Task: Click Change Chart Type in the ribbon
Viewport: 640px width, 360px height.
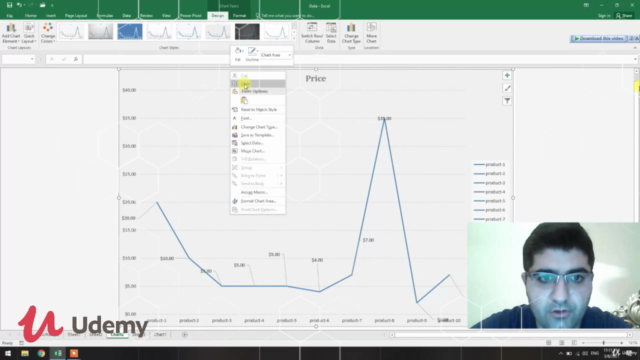Action: (351, 33)
